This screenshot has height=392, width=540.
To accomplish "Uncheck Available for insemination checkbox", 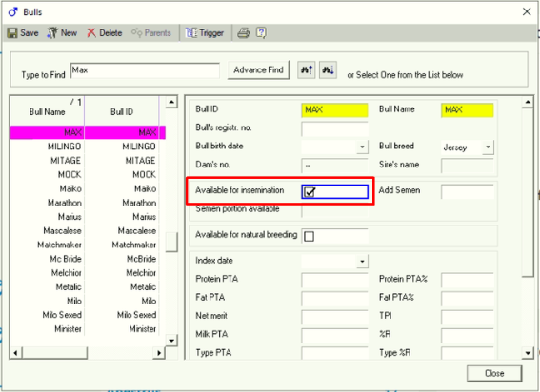I will point(310,192).
